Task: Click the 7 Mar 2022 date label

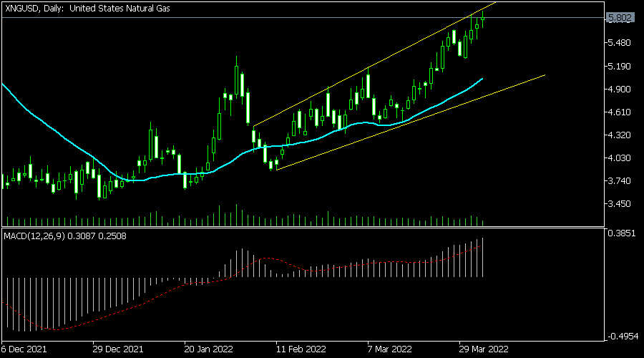Action: click(390, 349)
